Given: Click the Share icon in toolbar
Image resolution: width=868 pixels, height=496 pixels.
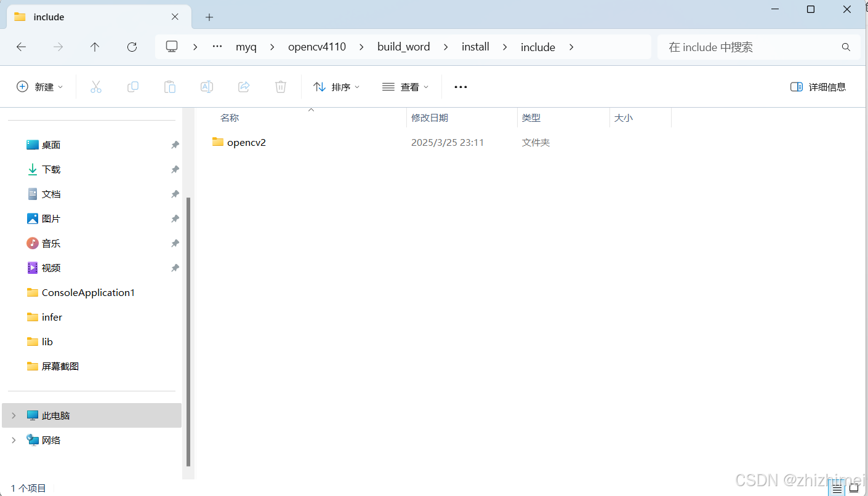Looking at the screenshot, I should [243, 87].
